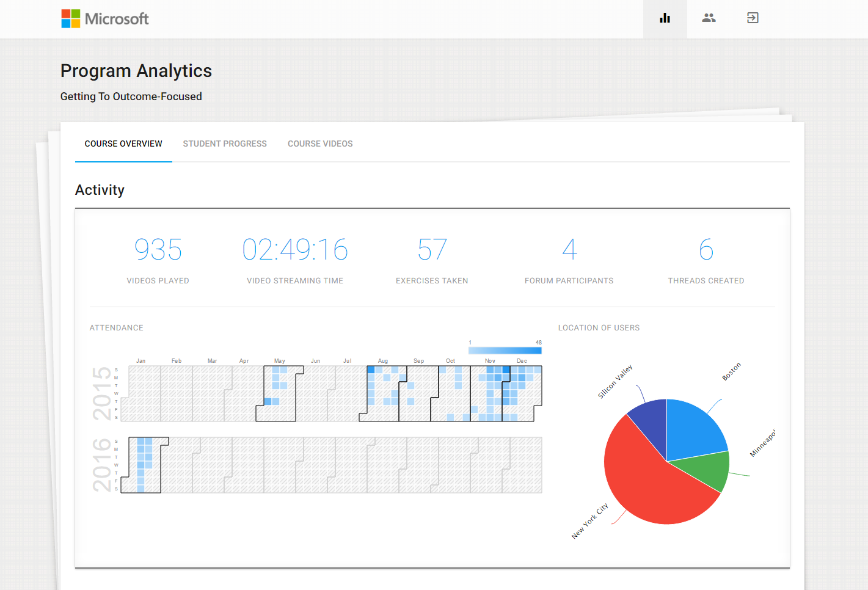Click the ATTENDANCE heading

[117, 328]
